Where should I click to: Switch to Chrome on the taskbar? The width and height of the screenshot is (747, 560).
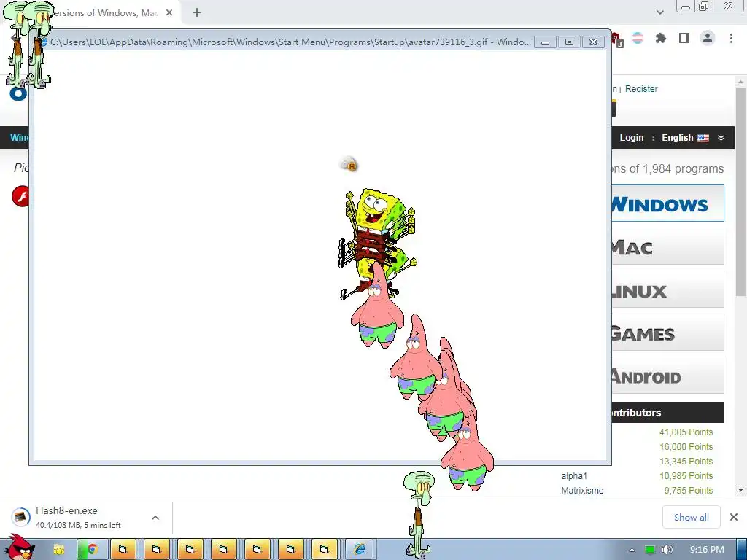click(93, 550)
